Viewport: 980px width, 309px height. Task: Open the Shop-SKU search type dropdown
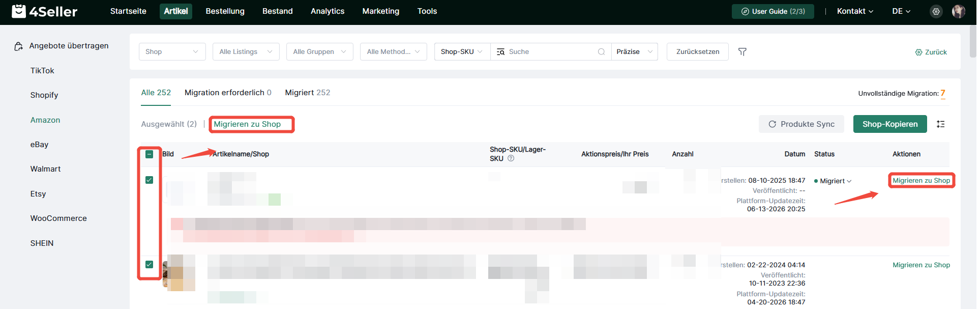462,52
